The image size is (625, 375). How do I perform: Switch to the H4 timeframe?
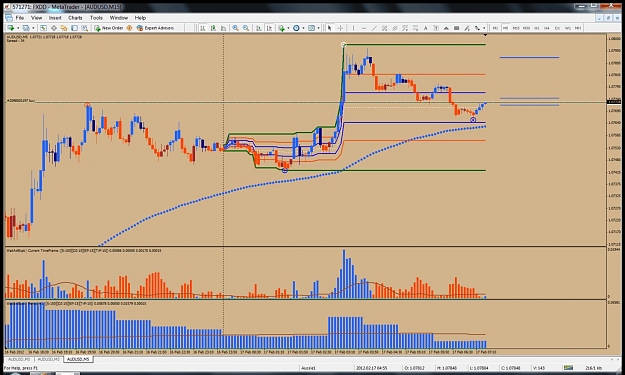click(547, 28)
